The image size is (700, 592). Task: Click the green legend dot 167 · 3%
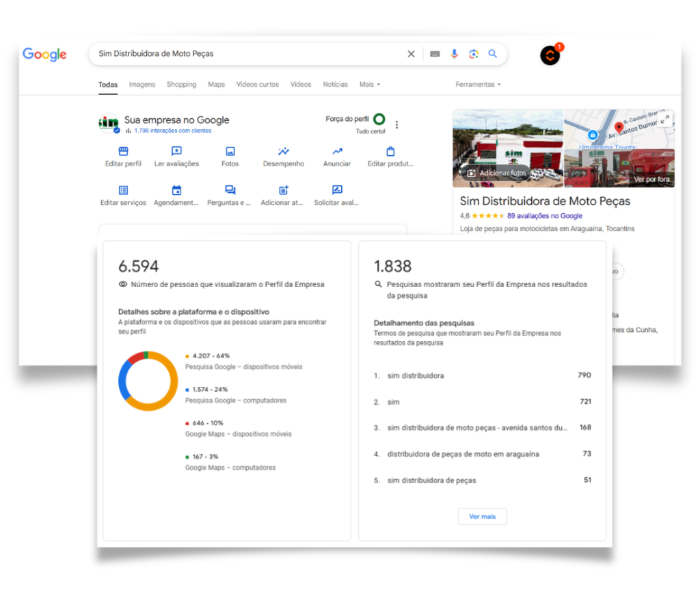pyautogui.click(x=187, y=457)
